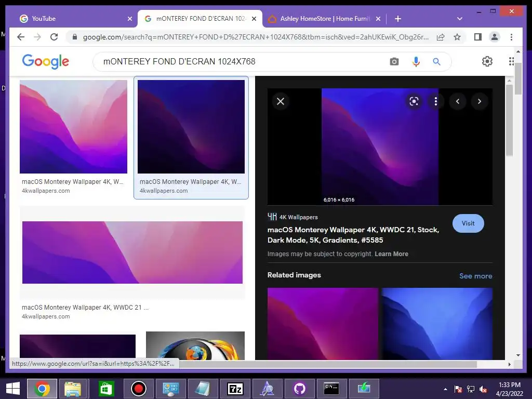
Task: Open Chrome three-dot menu
Action: 511,37
